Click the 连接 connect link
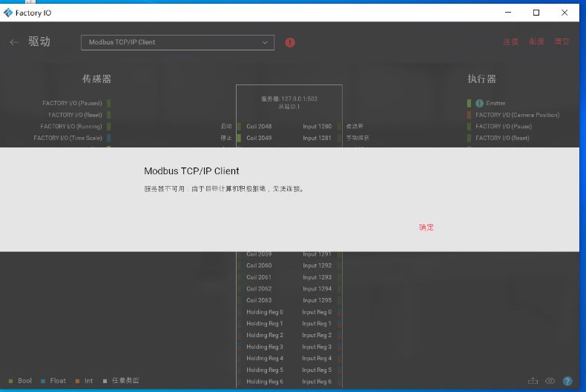This screenshot has width=586, height=392. pos(511,41)
